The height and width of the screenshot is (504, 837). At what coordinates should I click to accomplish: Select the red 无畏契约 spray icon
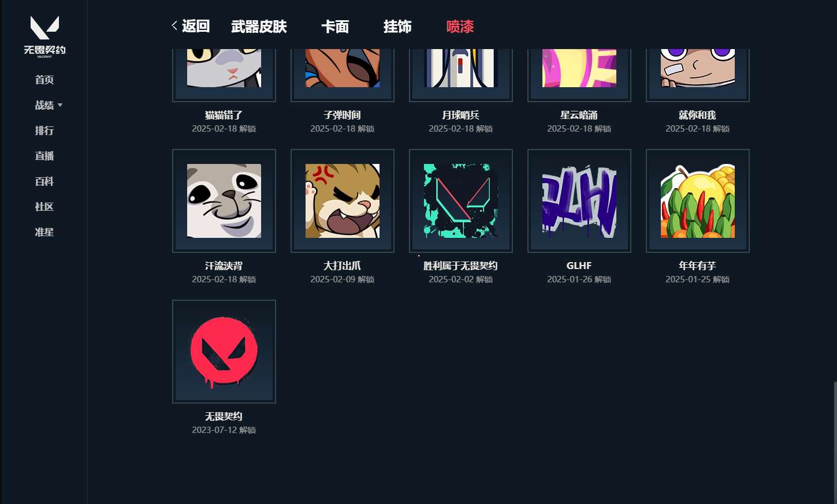click(224, 352)
